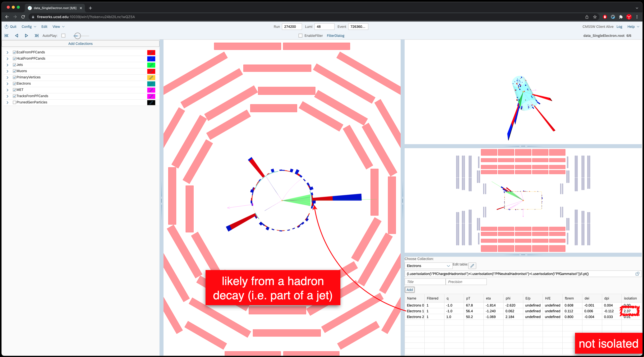Open the Edit table pencil button
Screen dimensions: 644x357
tap(472, 266)
